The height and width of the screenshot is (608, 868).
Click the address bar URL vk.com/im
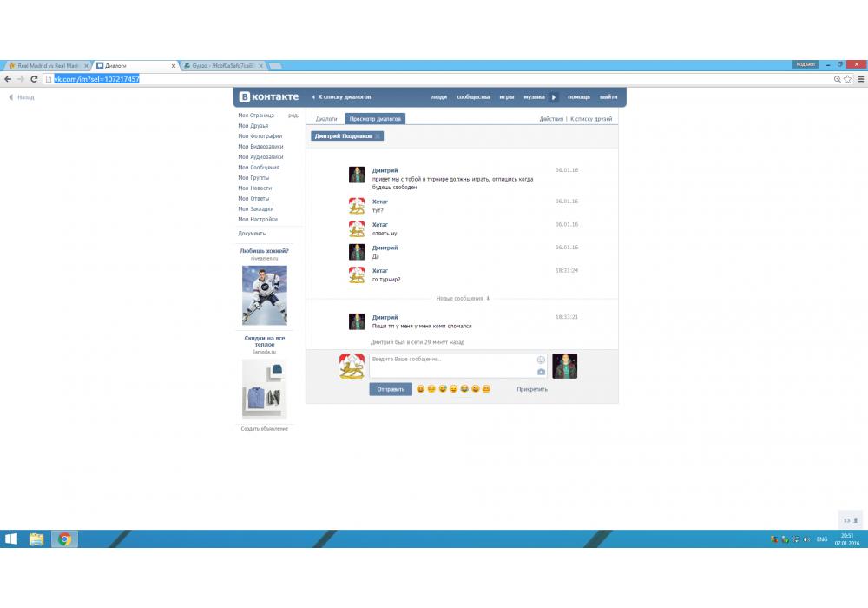pyautogui.click(x=96, y=79)
